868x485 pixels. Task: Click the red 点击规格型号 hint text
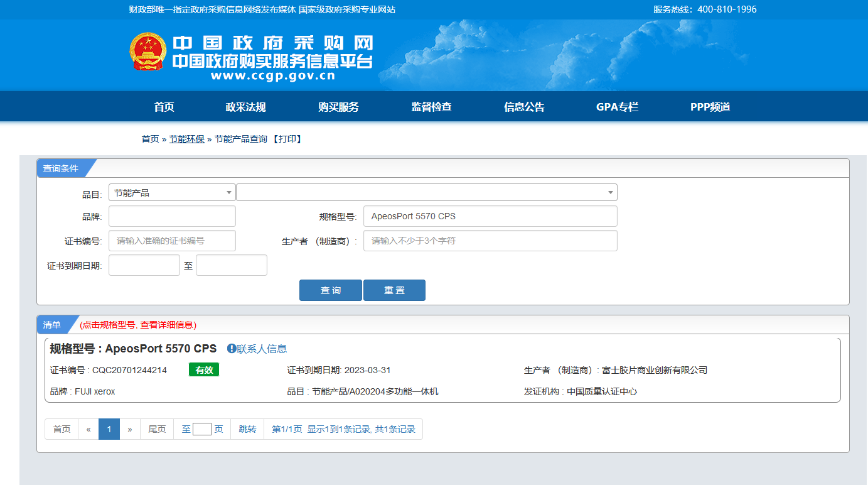138,325
